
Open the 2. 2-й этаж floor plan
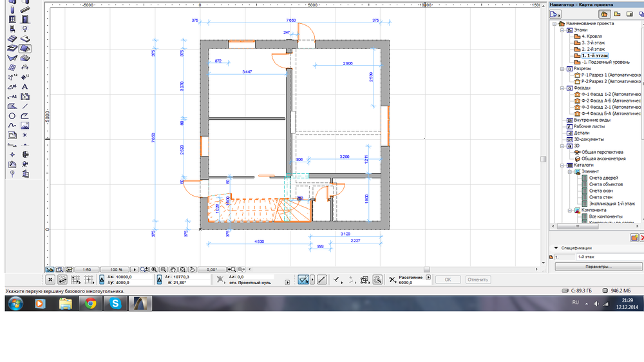pos(593,49)
